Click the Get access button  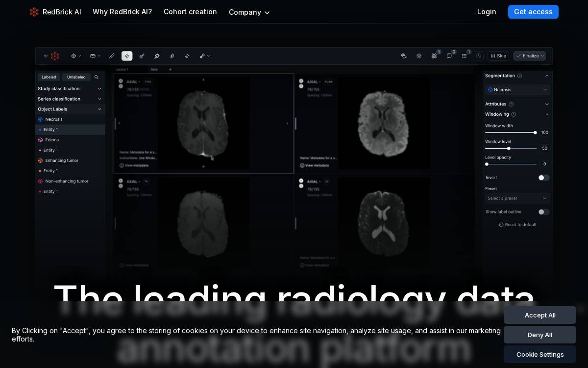coord(533,12)
